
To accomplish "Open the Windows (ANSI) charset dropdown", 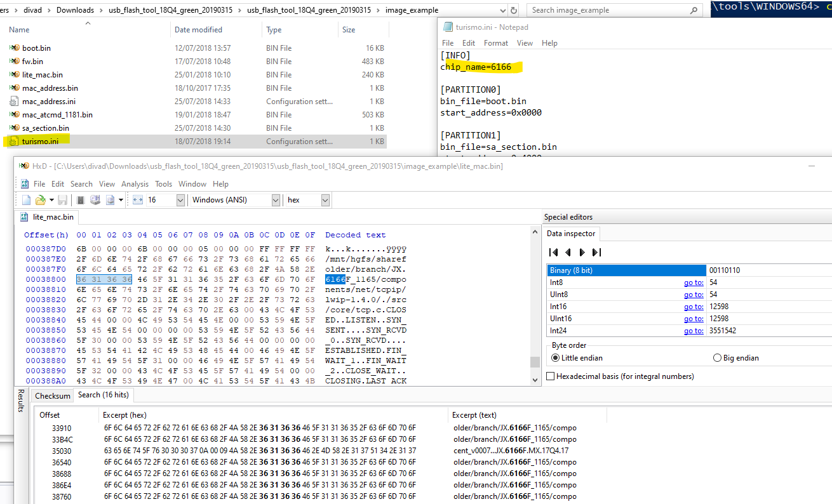I will pyautogui.click(x=276, y=200).
